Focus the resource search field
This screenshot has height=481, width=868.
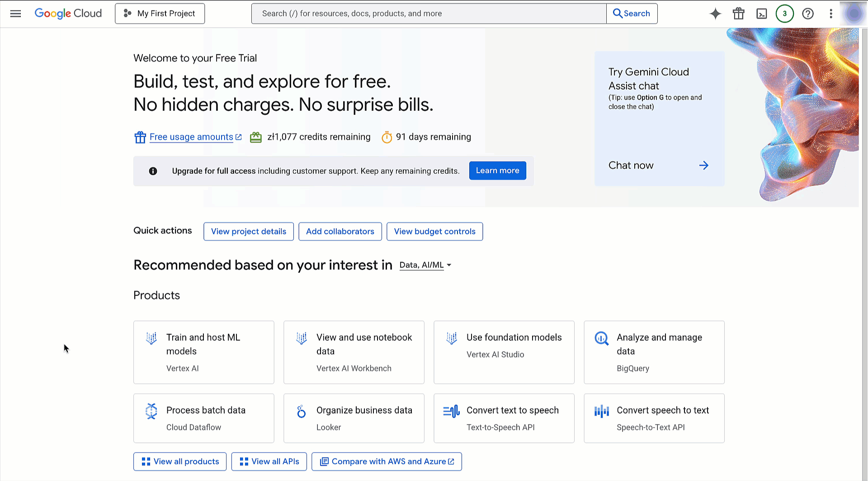pos(429,14)
